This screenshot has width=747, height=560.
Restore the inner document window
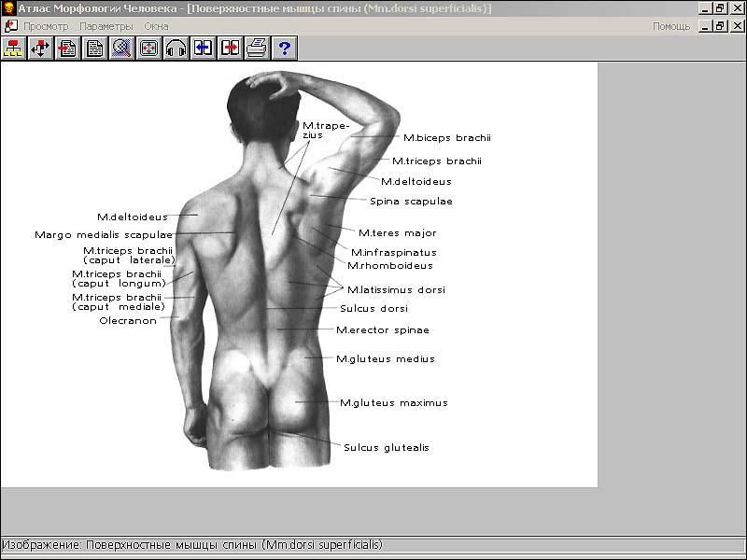[720, 26]
